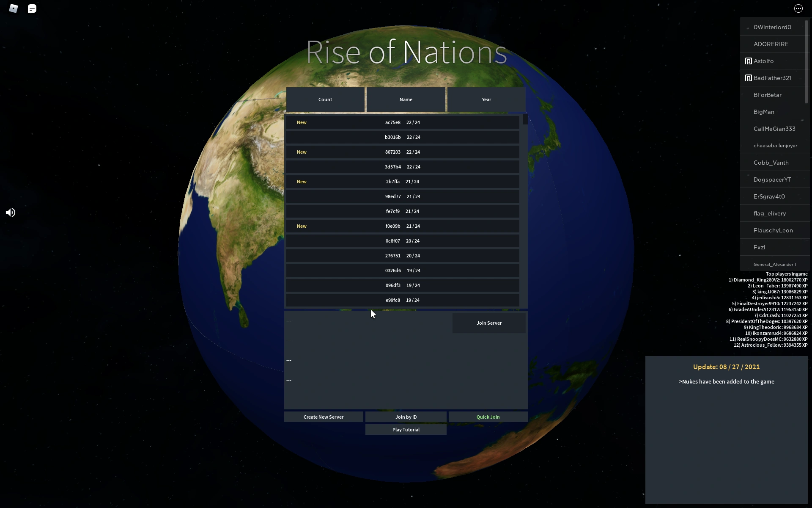The image size is (812, 508).
Task: Click the premium badge beside Astolfo
Action: click(748, 61)
